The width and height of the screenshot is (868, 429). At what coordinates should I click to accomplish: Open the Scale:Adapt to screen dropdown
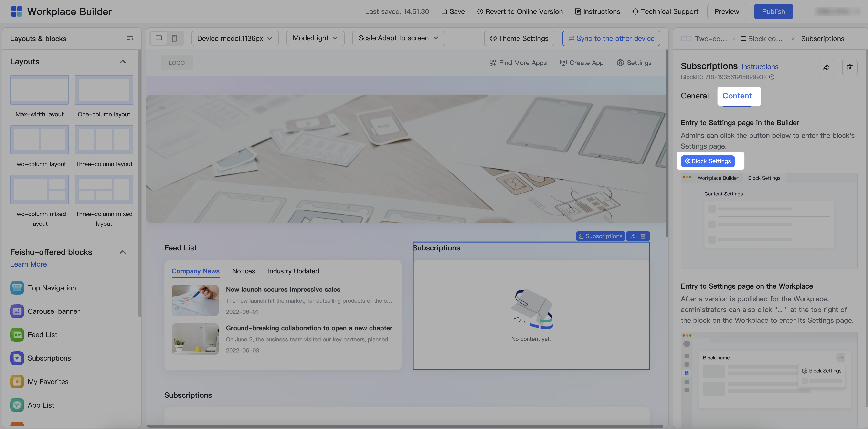(398, 38)
